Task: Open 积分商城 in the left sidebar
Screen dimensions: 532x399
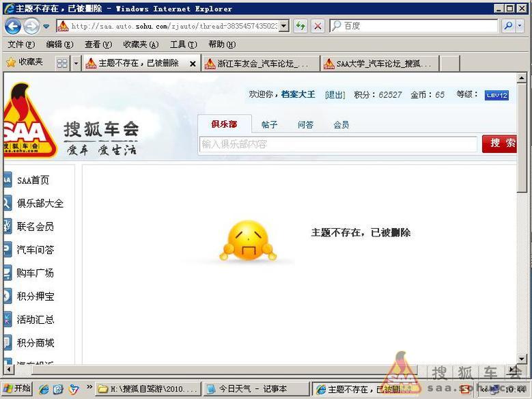Action: pos(36,343)
